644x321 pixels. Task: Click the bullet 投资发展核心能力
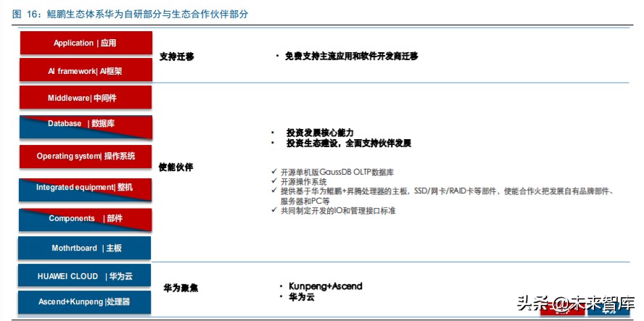(x=320, y=133)
